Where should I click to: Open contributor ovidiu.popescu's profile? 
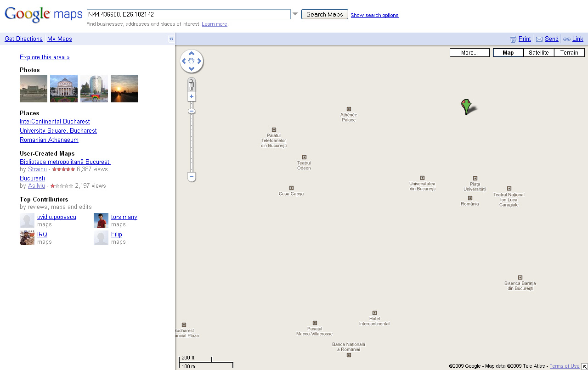point(57,217)
